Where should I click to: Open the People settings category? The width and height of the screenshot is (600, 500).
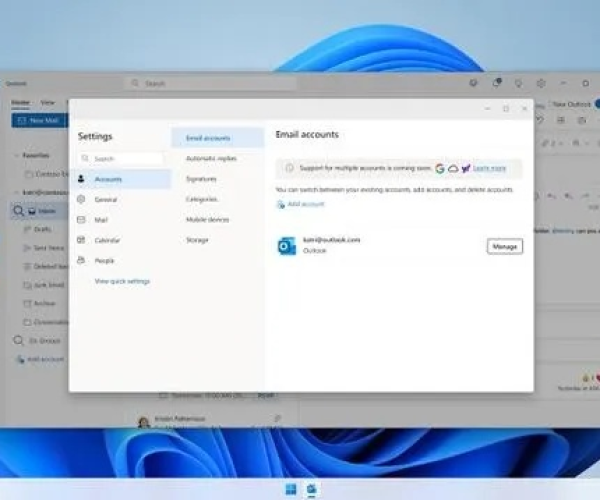coord(105,261)
